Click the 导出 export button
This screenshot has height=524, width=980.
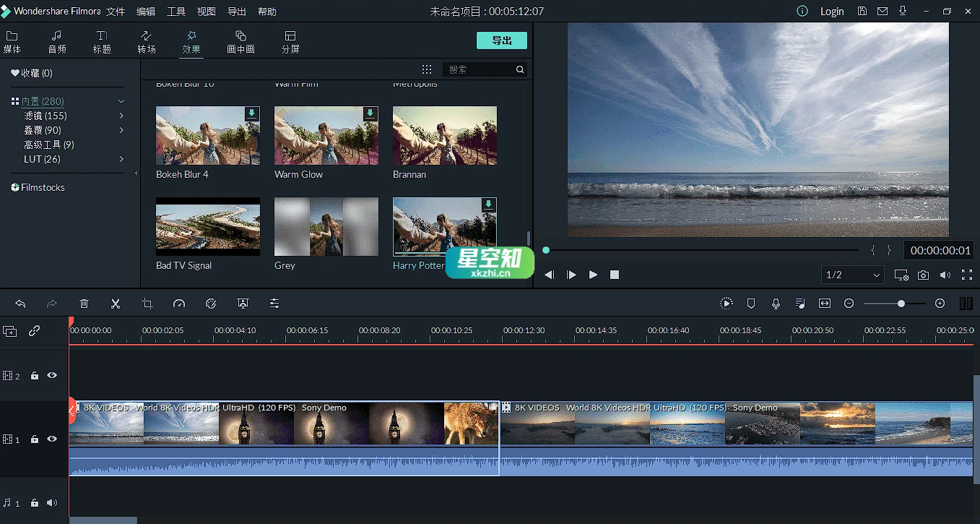(x=501, y=40)
